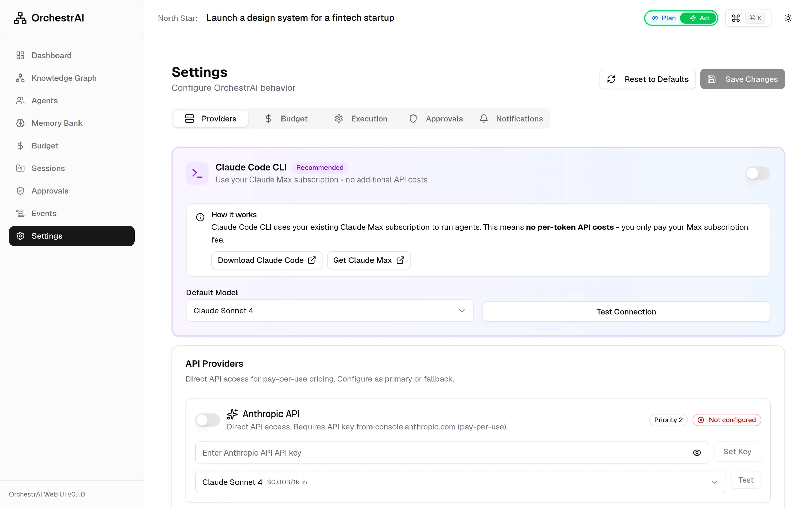
Task: Click the terminal icon beside Claude Code CLI
Action: [x=197, y=173]
